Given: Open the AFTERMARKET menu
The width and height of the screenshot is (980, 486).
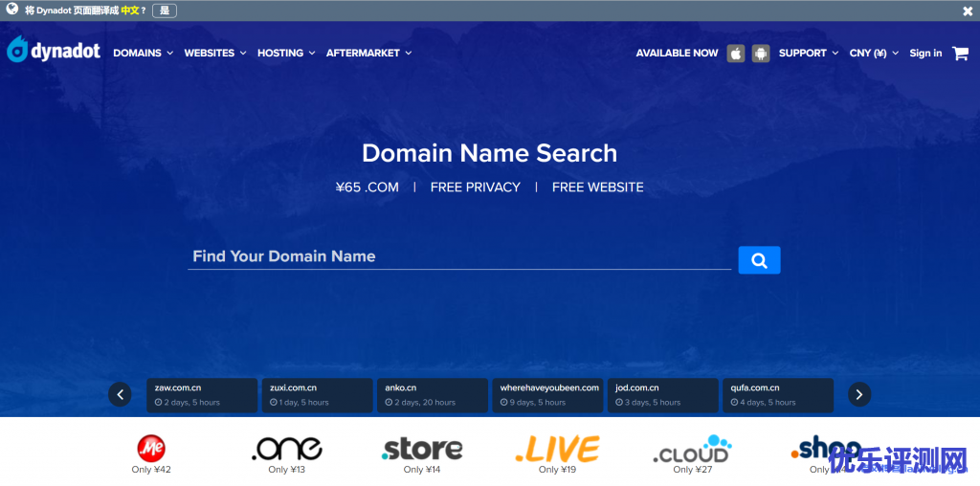Looking at the screenshot, I should pyautogui.click(x=368, y=54).
